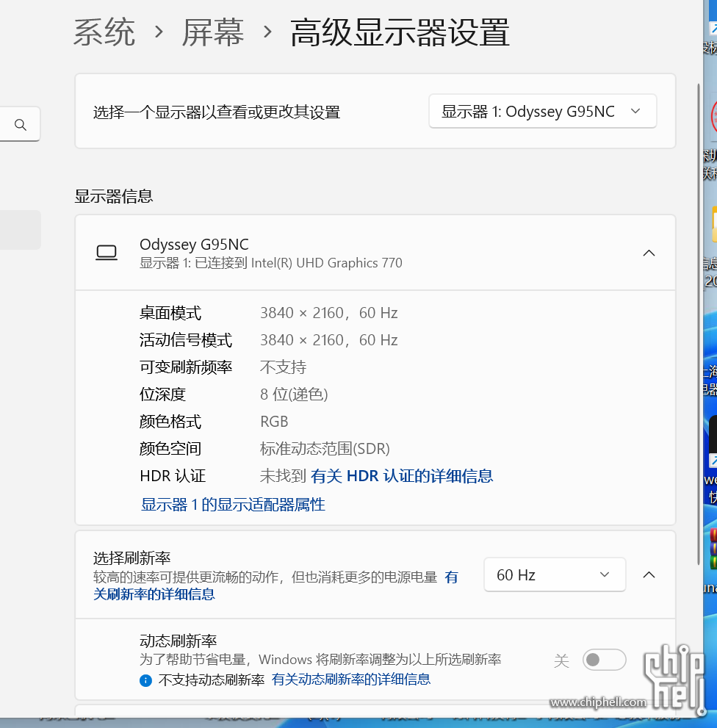Click the 未找到 HDR certification text
Viewport: 717px width, 728px height.
[283, 476]
